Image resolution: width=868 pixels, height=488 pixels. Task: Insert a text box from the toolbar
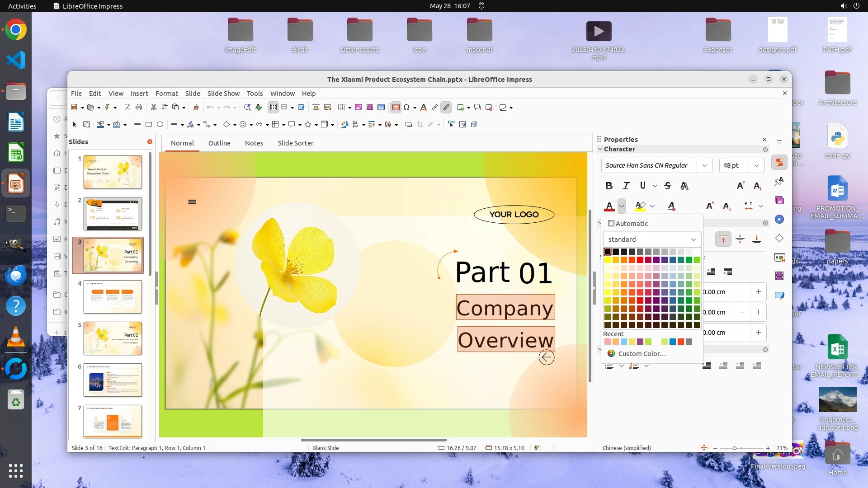(396, 107)
